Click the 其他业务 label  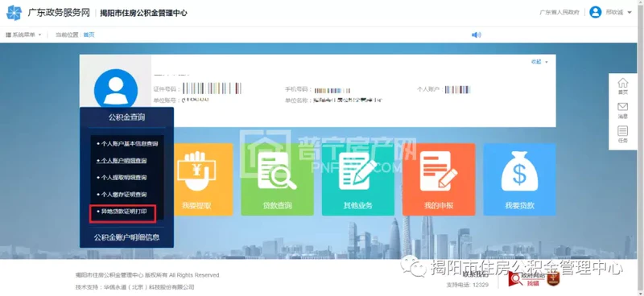[357, 205]
